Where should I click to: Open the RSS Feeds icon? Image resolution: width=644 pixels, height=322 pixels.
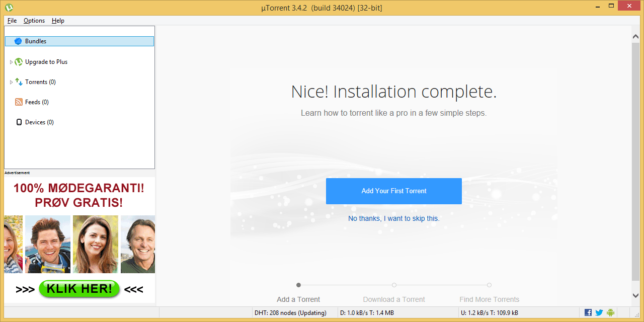tap(19, 102)
